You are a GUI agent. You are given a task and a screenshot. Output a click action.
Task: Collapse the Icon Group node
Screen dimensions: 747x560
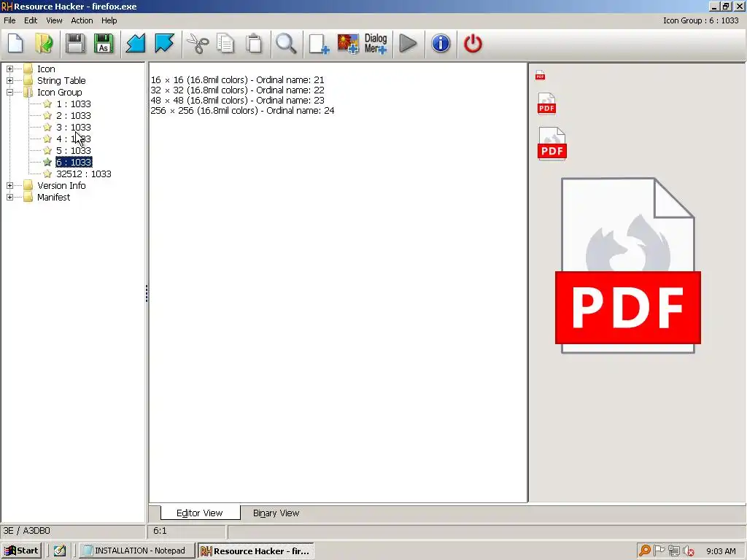(x=9, y=93)
